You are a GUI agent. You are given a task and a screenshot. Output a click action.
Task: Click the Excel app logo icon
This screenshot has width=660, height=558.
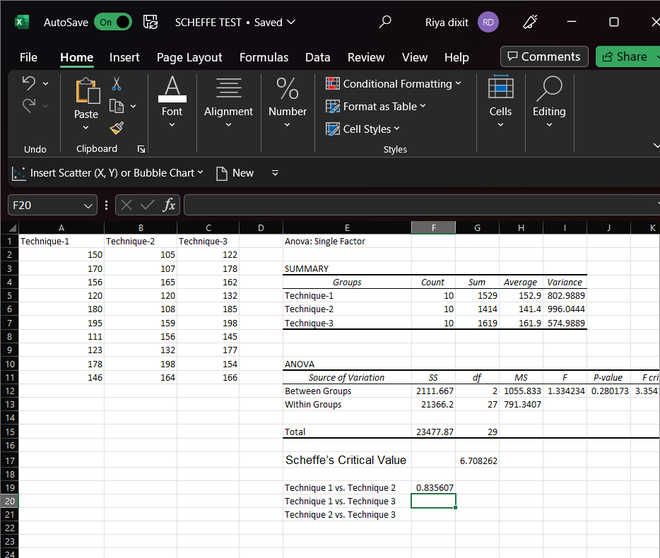pos(21,22)
